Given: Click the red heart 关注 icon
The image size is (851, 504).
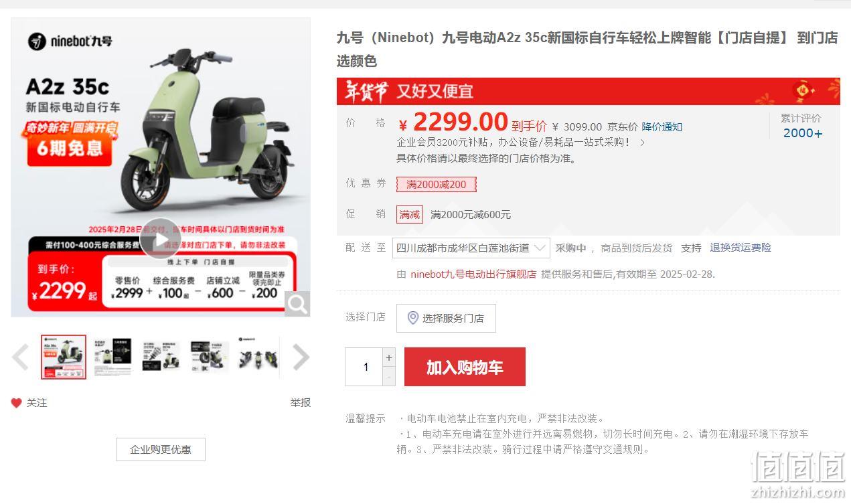Looking at the screenshot, I should 16,403.
